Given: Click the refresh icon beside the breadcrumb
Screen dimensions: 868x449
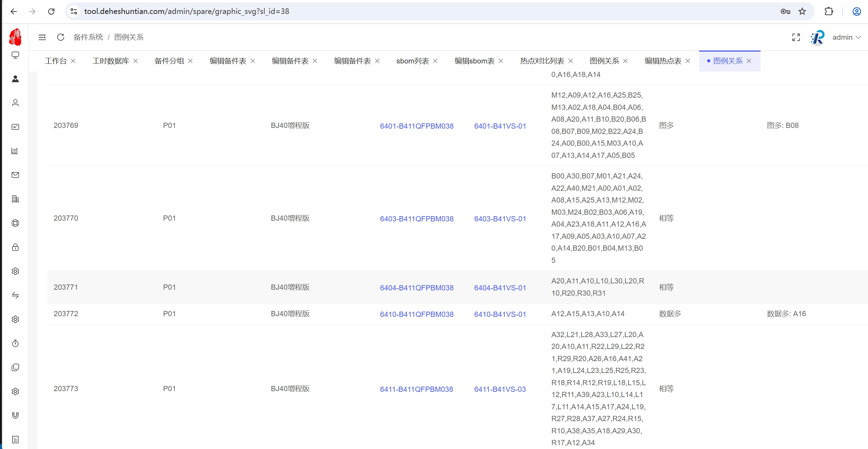Looking at the screenshot, I should (61, 37).
